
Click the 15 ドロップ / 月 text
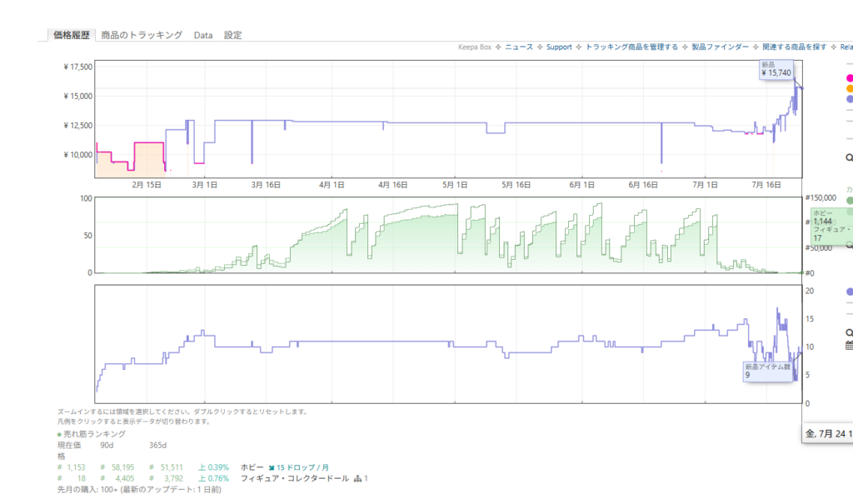[x=302, y=467]
